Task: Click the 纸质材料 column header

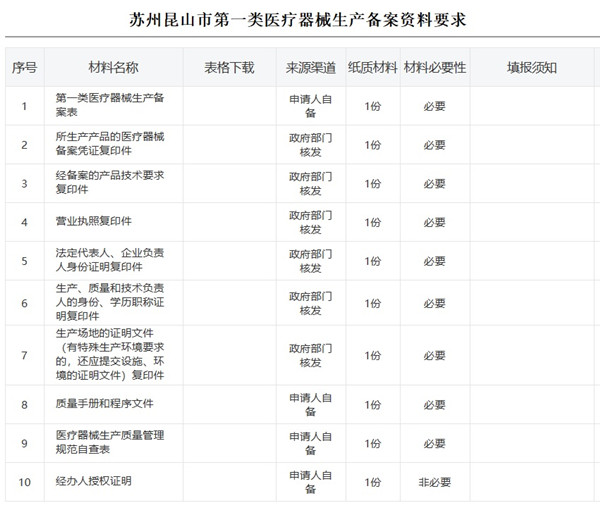Action: click(373, 68)
